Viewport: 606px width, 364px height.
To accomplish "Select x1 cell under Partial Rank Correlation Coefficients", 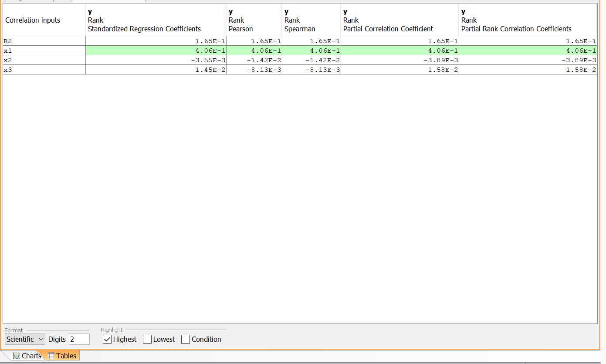I will point(528,51).
